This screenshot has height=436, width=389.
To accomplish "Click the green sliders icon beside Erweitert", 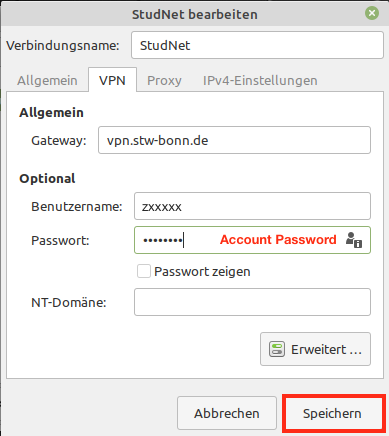I will click(x=277, y=349).
